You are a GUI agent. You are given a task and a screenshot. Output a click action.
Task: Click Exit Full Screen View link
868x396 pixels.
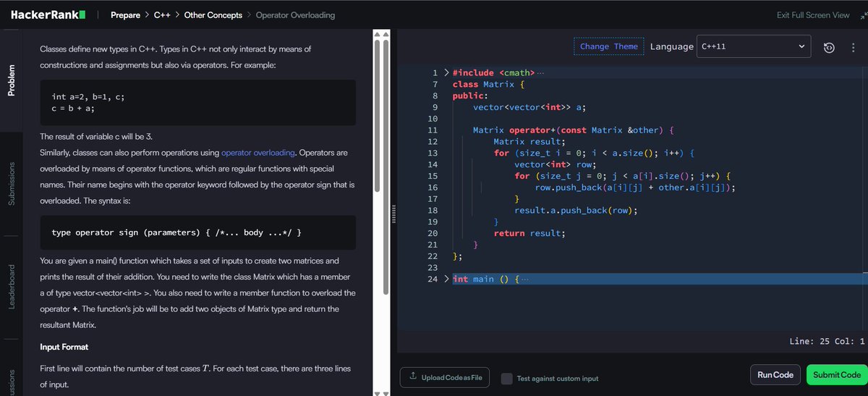[x=813, y=14]
